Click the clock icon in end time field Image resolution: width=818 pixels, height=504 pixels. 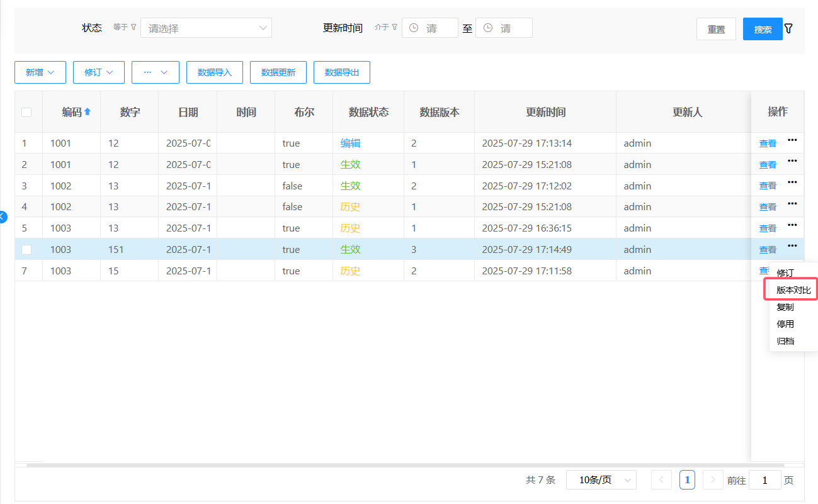pyautogui.click(x=487, y=28)
